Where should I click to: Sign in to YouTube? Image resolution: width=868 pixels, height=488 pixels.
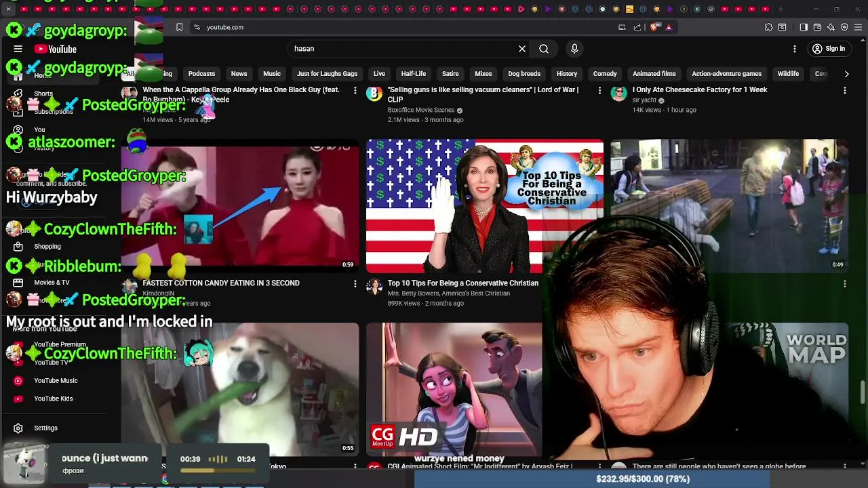pos(829,49)
